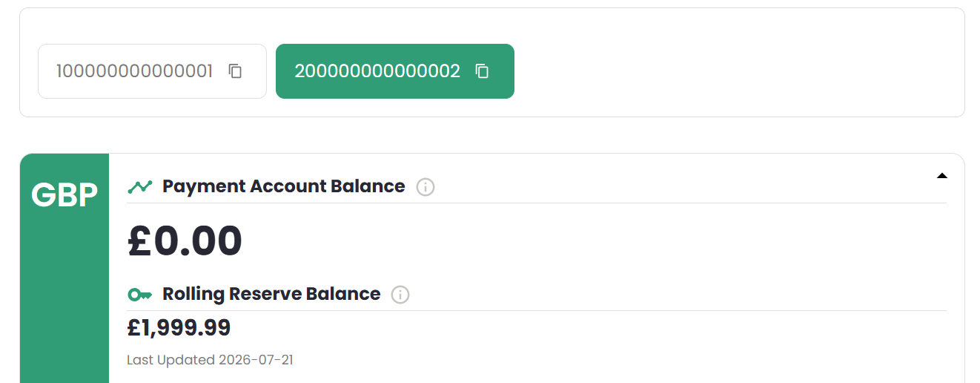Click the divider line under Payment Account Balance
Image resolution: width=980 pixels, height=383 pixels.
(x=537, y=203)
